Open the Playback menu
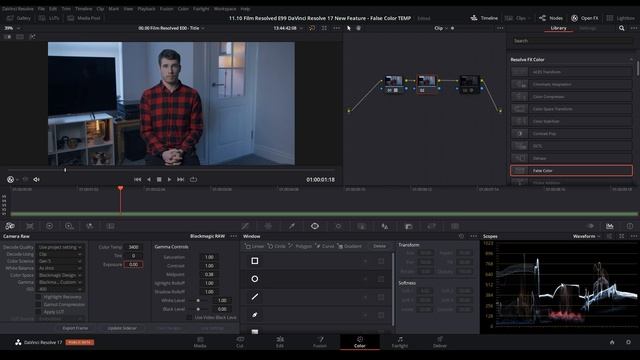The height and width of the screenshot is (360, 640). click(x=146, y=9)
